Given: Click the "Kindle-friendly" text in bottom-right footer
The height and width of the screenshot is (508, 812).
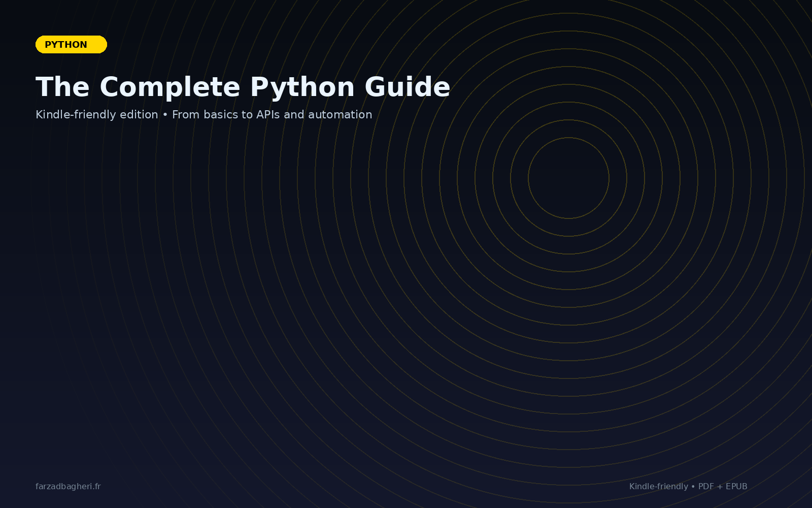Looking at the screenshot, I should click(x=658, y=486).
